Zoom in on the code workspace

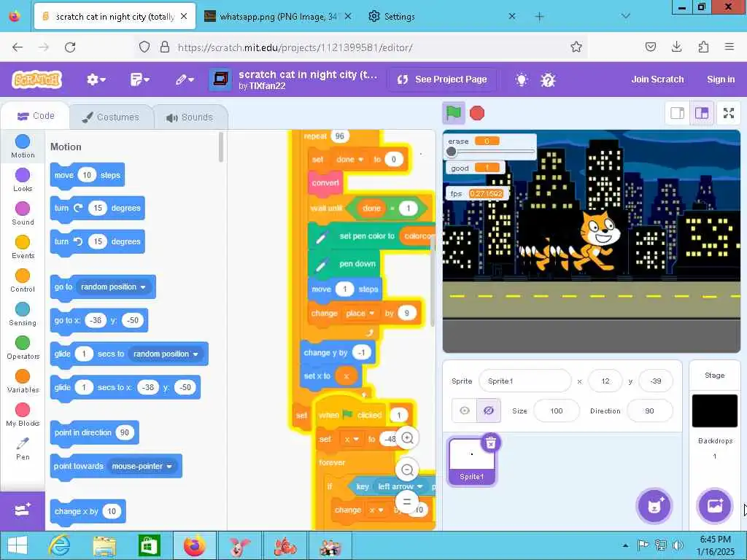pos(407,438)
